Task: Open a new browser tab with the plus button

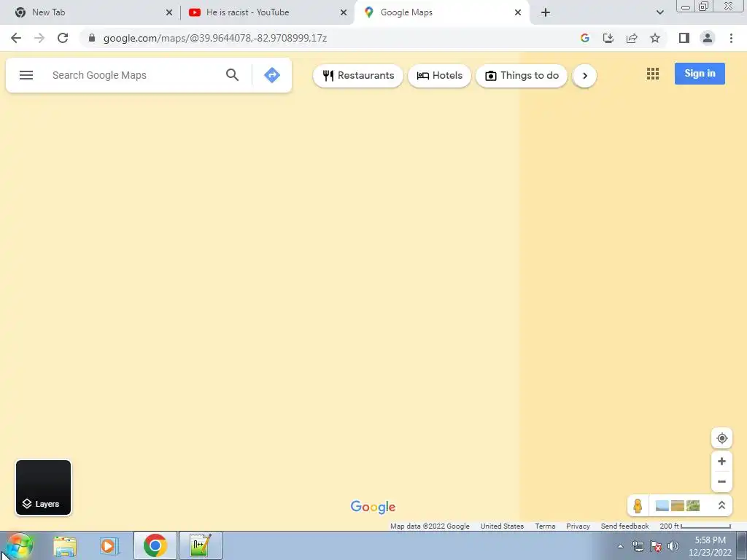Action: point(546,12)
